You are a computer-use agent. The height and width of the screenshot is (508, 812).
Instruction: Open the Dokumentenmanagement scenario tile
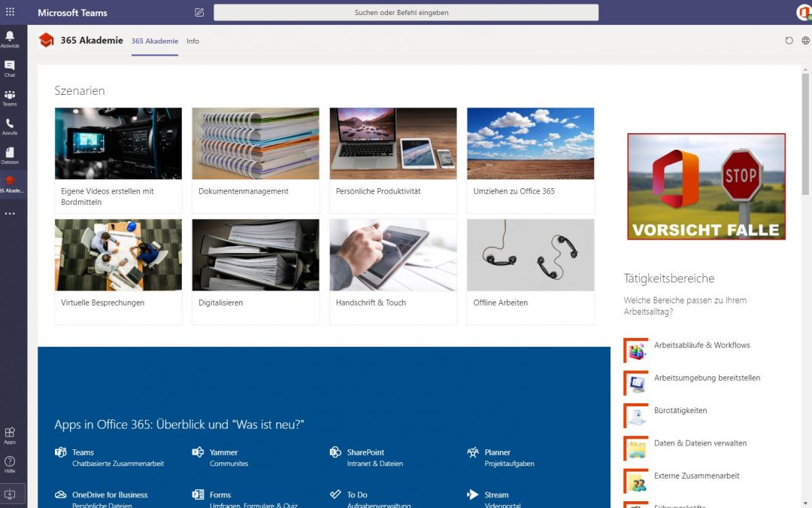click(x=256, y=160)
